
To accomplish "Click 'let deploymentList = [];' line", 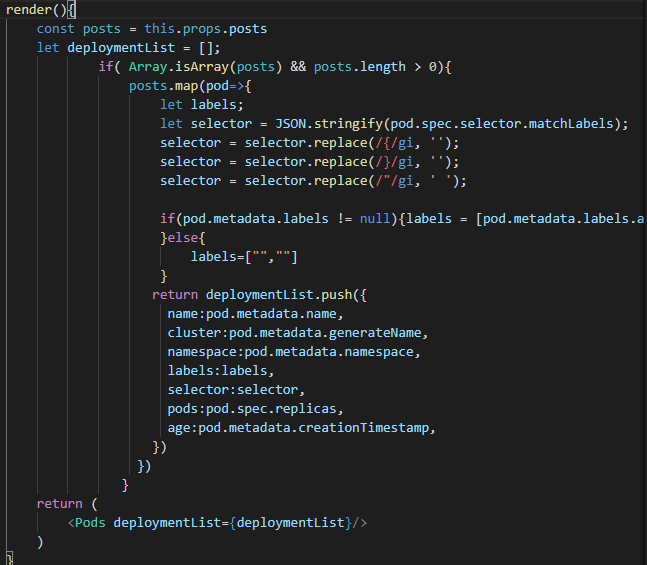I will click(x=129, y=48).
